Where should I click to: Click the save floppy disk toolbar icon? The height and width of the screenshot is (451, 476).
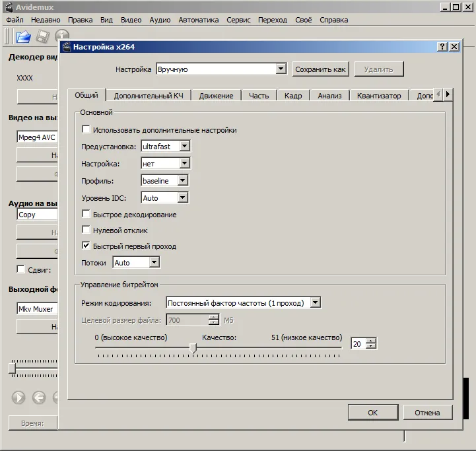point(42,37)
